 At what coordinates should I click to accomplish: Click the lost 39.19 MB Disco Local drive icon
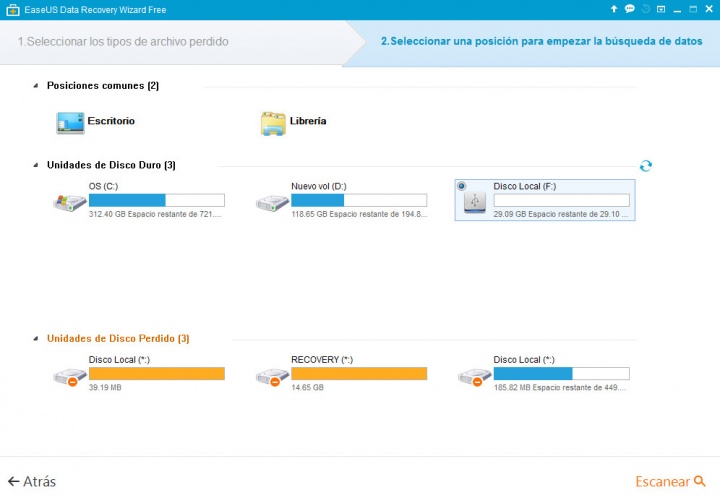70,377
